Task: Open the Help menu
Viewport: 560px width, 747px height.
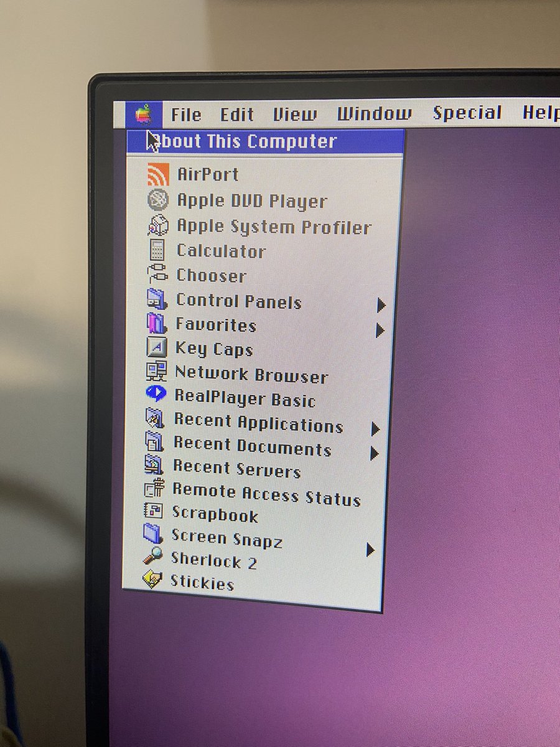Action: [541, 113]
